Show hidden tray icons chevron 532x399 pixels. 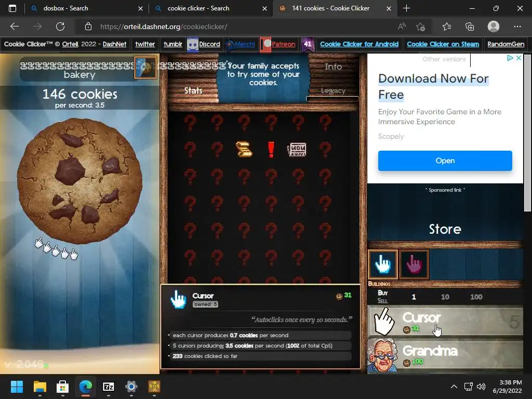[x=454, y=387]
